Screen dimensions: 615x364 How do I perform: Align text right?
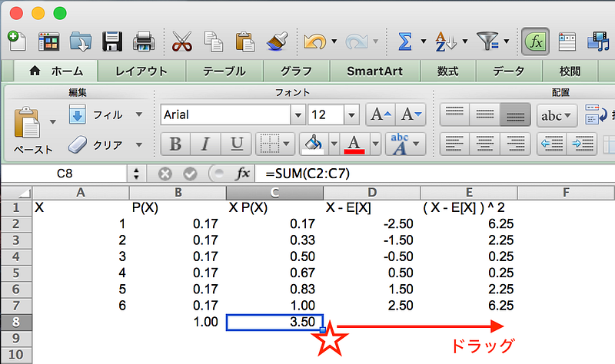click(515, 144)
